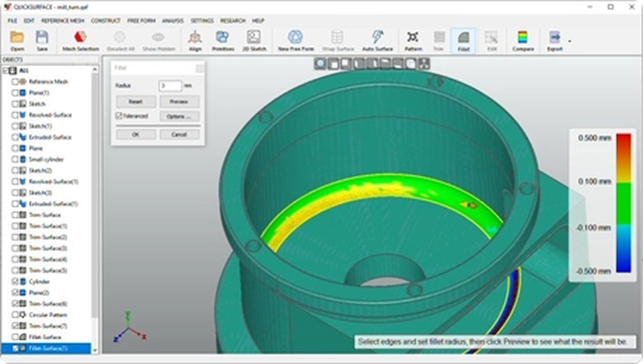Open the Export dropdown arrow
This screenshot has width=643, height=364.
pos(569,41)
